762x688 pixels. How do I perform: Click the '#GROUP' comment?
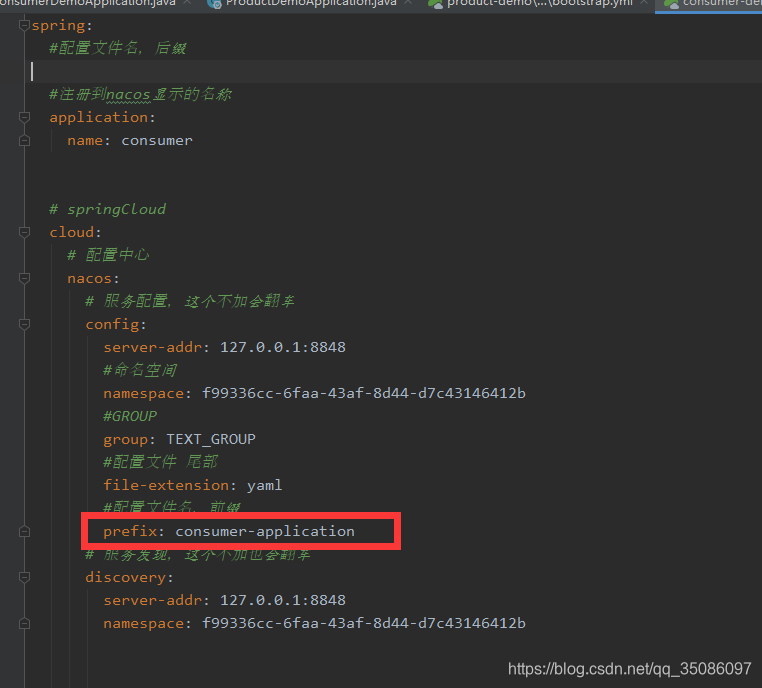[130, 416]
